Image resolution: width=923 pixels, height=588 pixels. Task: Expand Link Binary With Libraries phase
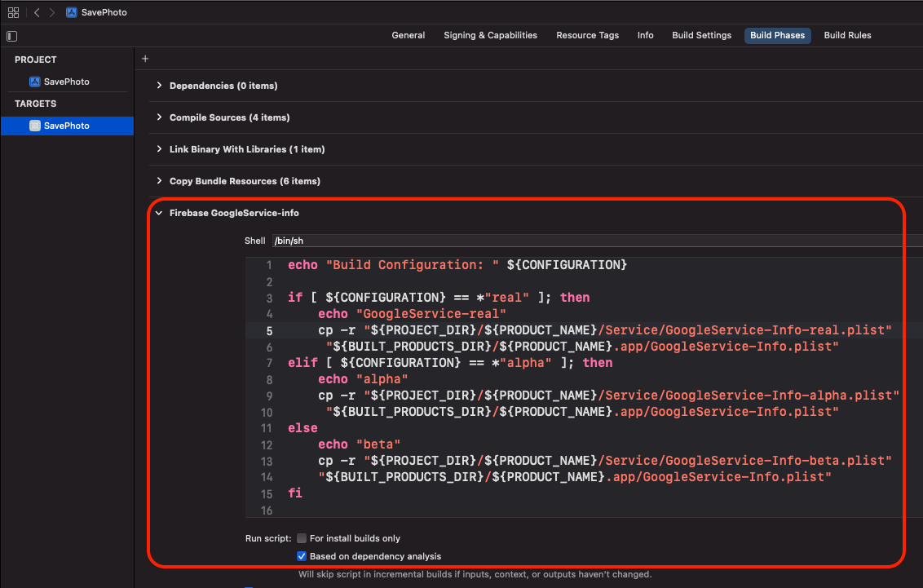159,149
